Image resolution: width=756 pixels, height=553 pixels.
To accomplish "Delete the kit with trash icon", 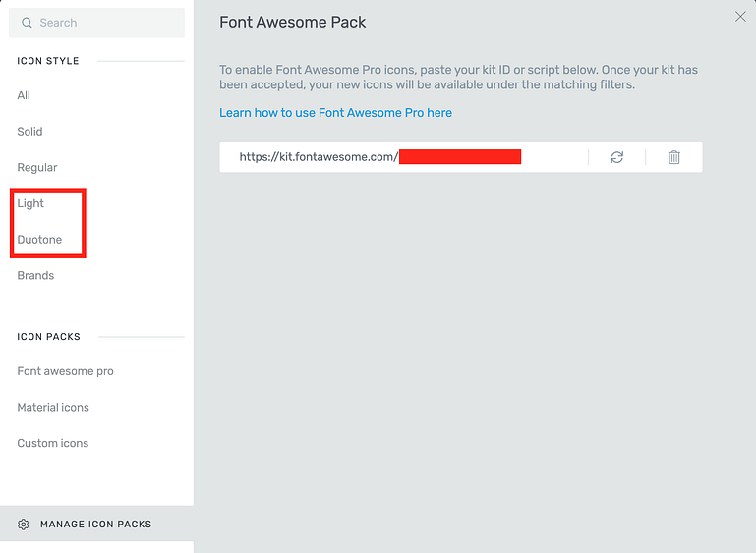I will (x=673, y=157).
